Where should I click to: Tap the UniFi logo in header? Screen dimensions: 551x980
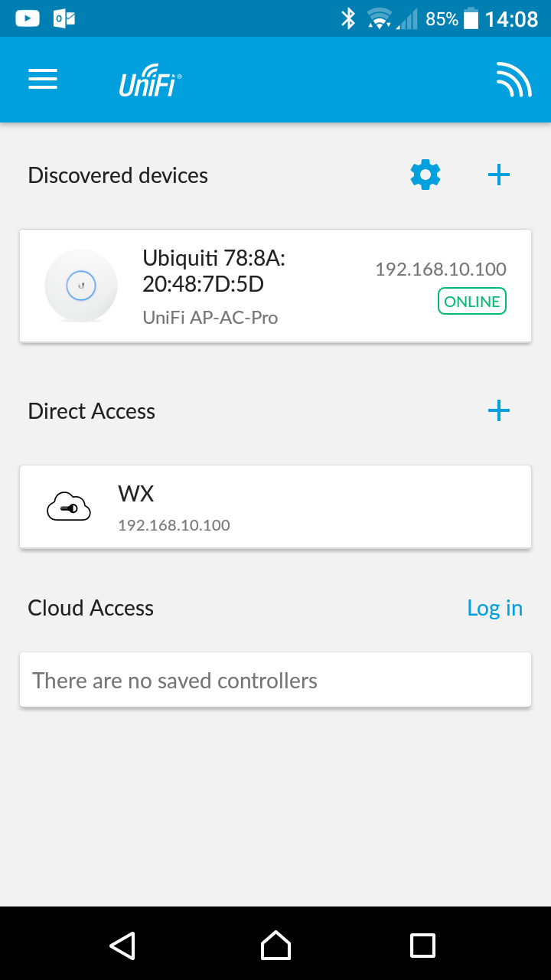click(x=150, y=80)
